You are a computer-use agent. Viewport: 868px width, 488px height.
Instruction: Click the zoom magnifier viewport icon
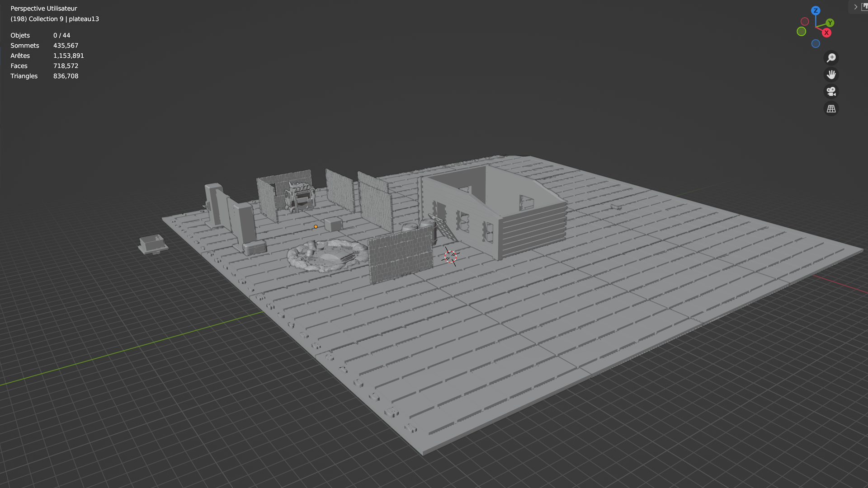[x=831, y=58]
